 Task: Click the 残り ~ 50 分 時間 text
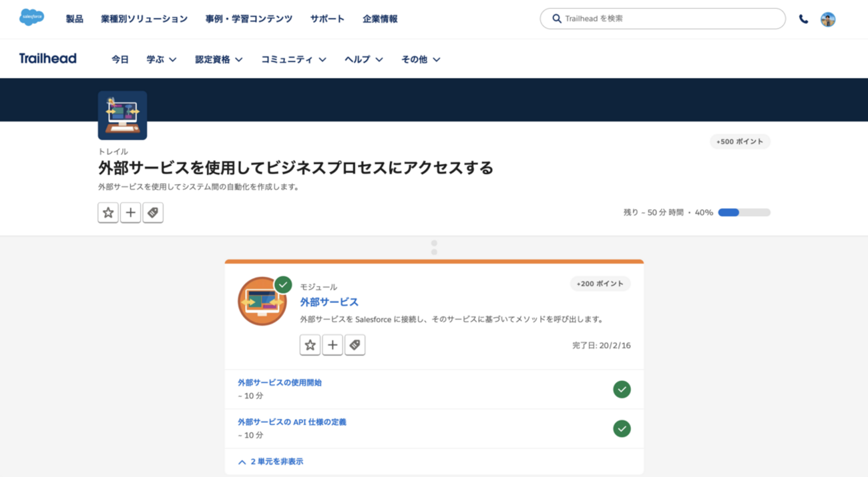coord(653,213)
